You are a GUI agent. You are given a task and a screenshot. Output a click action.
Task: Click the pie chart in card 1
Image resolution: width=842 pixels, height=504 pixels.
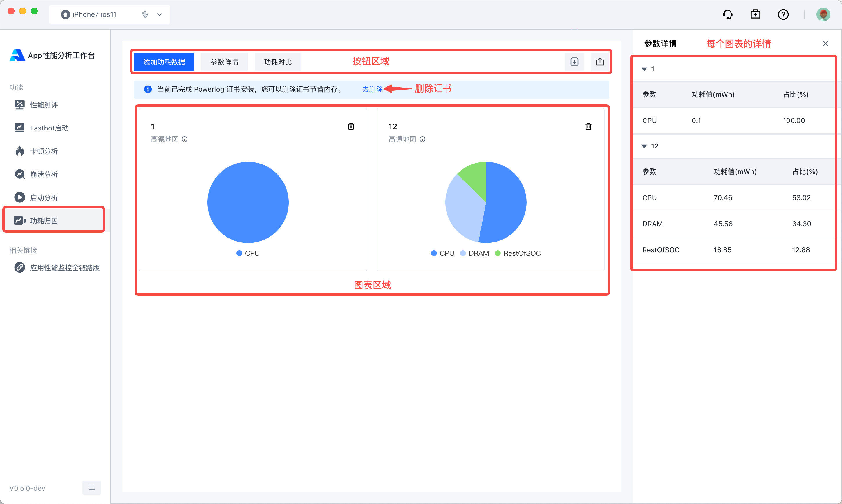point(248,202)
